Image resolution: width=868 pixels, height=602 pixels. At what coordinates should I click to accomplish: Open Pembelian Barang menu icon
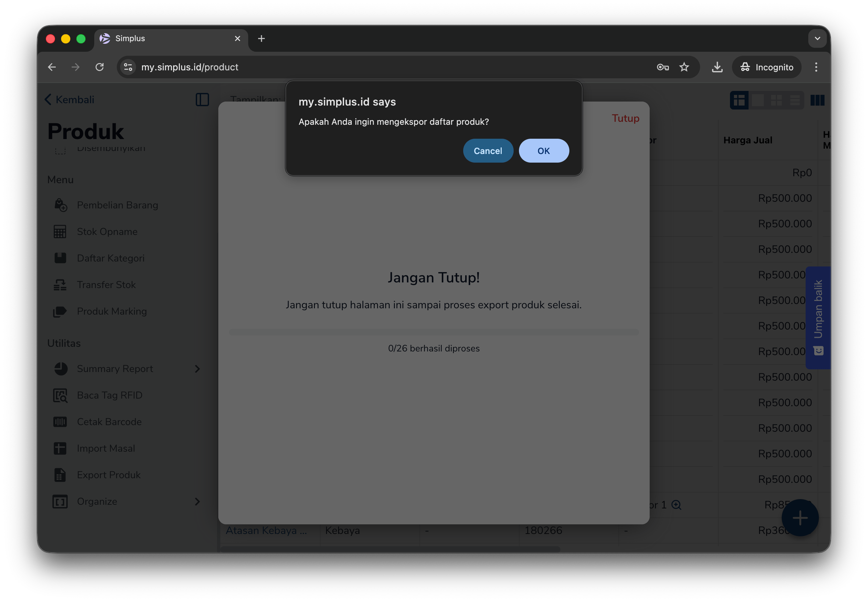pos(60,205)
